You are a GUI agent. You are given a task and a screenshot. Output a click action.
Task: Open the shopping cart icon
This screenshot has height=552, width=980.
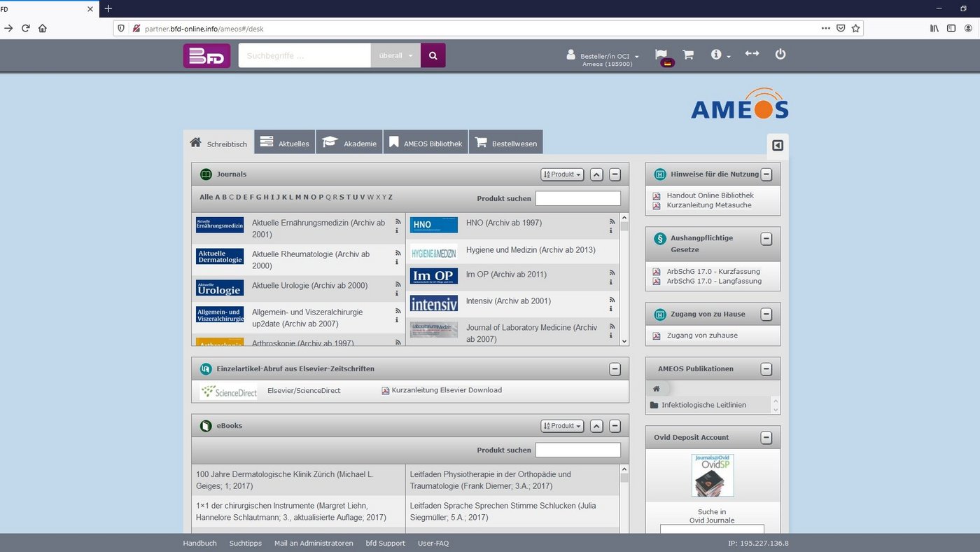click(x=688, y=55)
